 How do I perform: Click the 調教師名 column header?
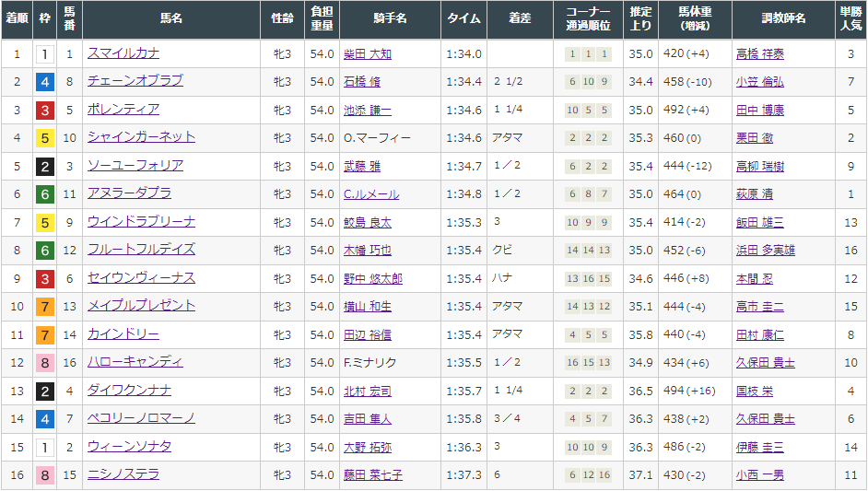(783, 19)
